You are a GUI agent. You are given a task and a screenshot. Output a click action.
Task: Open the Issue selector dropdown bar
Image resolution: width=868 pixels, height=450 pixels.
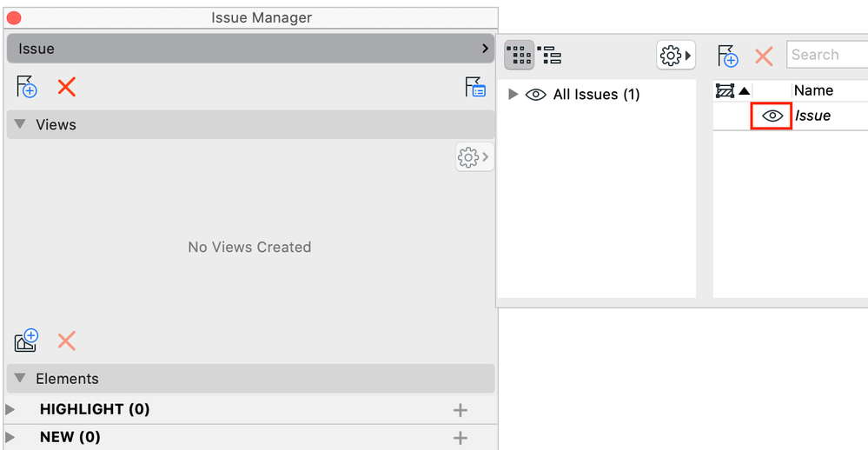tap(250, 49)
